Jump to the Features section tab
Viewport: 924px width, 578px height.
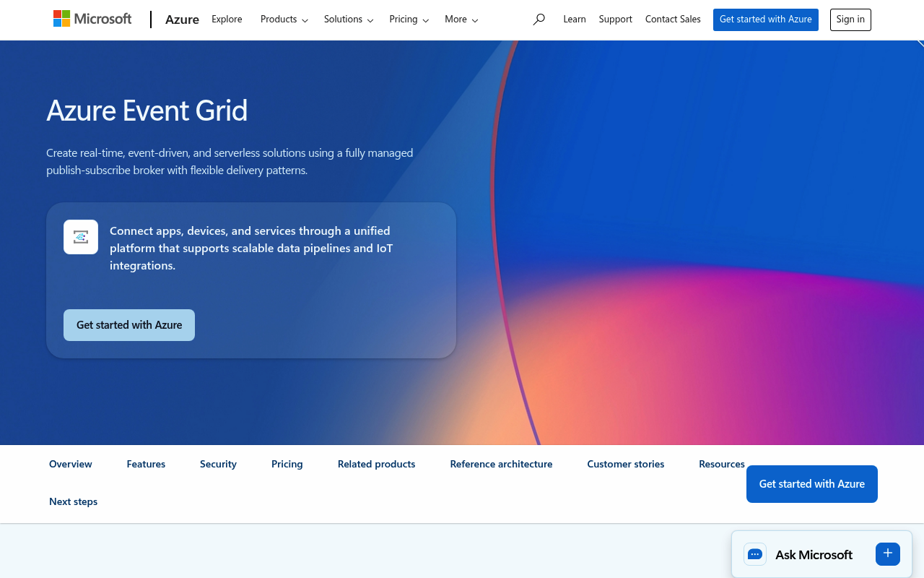tap(146, 464)
